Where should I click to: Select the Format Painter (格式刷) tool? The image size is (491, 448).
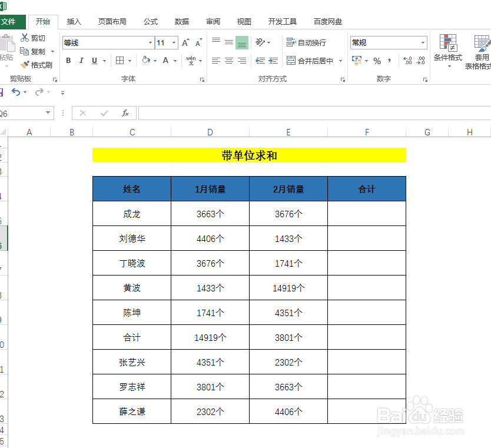click(37, 65)
